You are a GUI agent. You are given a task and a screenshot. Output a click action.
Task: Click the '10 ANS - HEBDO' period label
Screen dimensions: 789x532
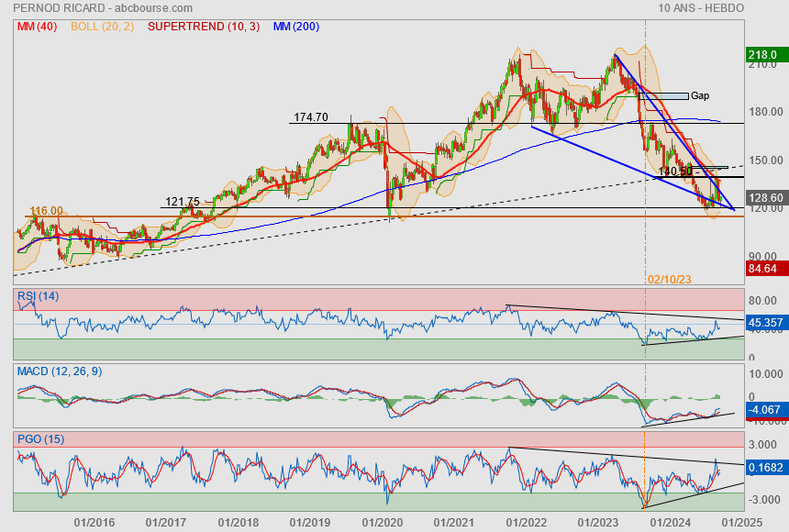(x=701, y=8)
